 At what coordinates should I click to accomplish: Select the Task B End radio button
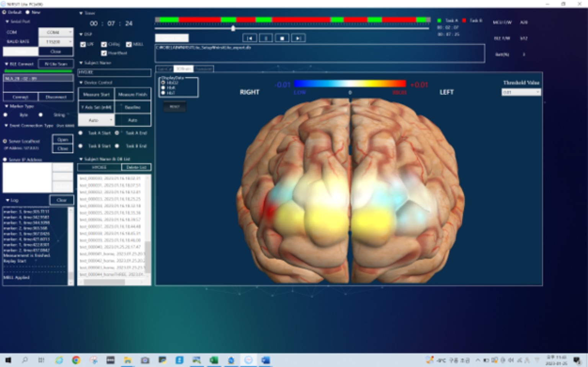[x=117, y=146]
